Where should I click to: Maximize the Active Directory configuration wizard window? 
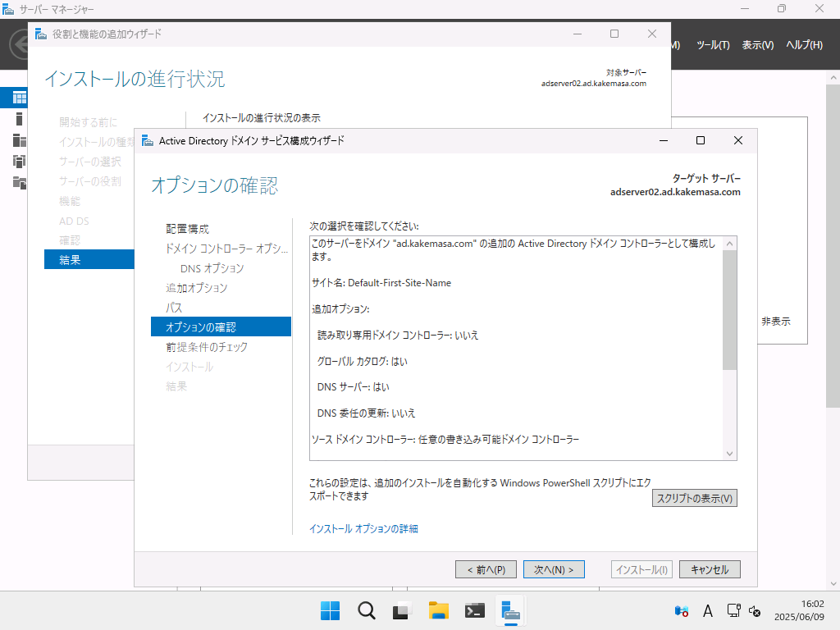pyautogui.click(x=701, y=140)
